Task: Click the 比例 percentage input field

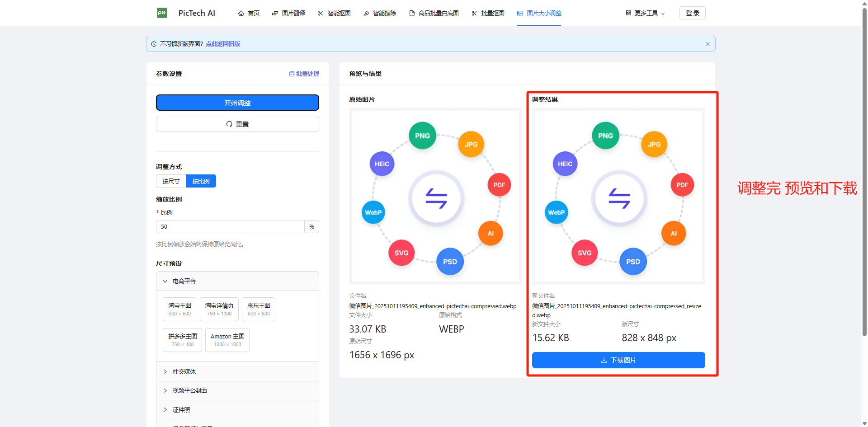Action: coord(230,227)
